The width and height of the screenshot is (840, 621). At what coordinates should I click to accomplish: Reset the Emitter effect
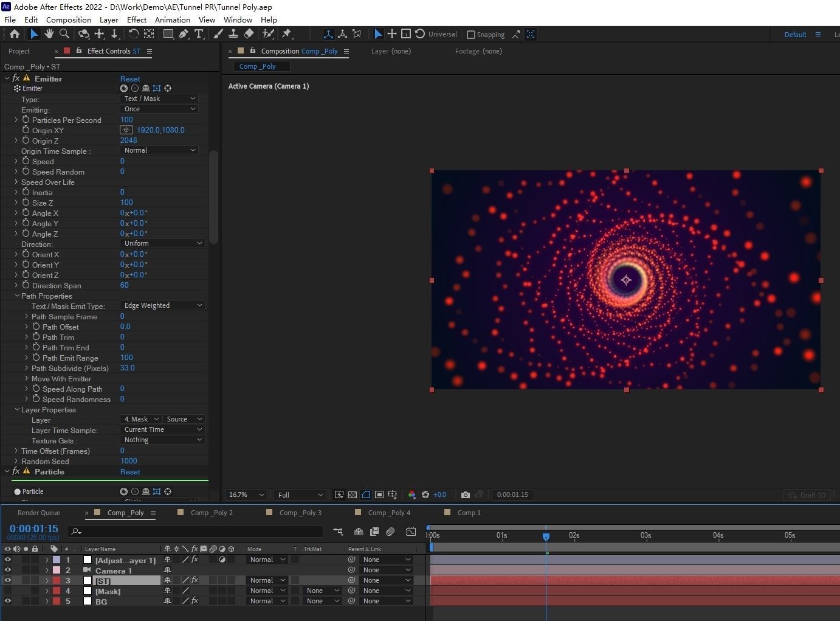pos(130,79)
